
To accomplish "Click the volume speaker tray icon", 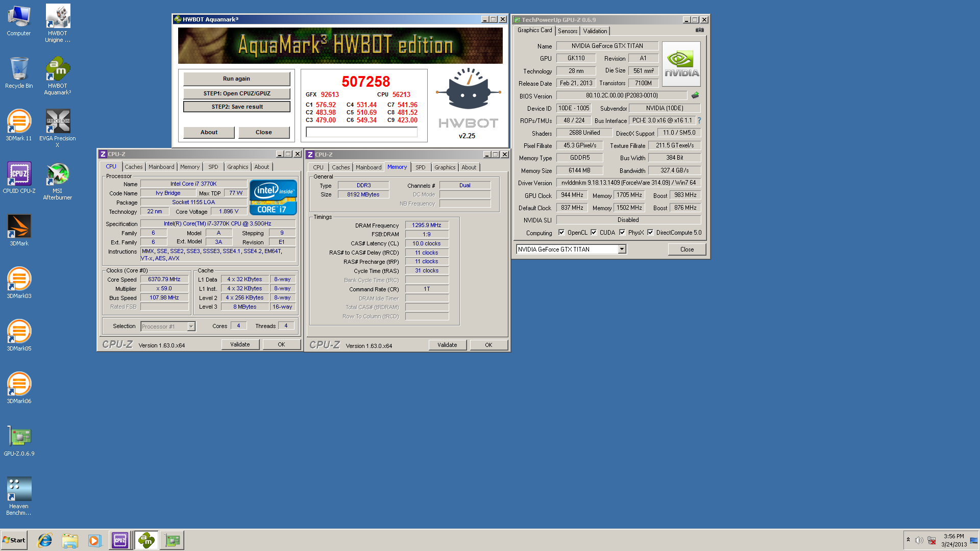I will (919, 540).
